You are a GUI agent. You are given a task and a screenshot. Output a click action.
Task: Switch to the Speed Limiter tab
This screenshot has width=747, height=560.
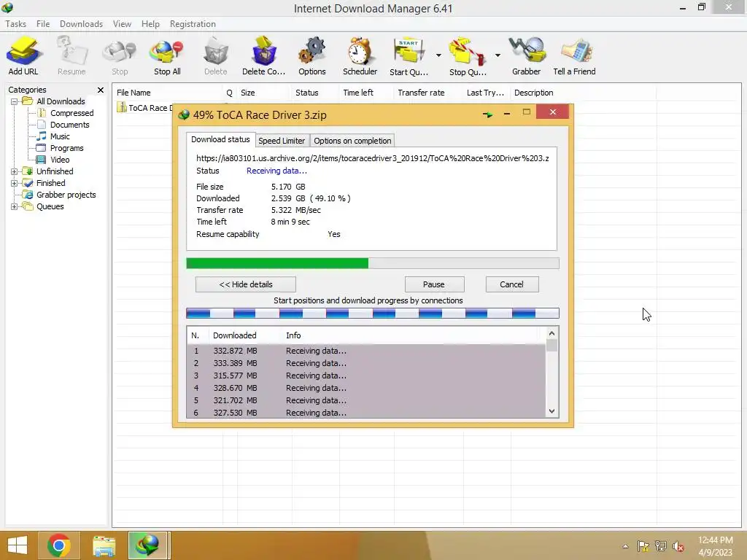[282, 141]
